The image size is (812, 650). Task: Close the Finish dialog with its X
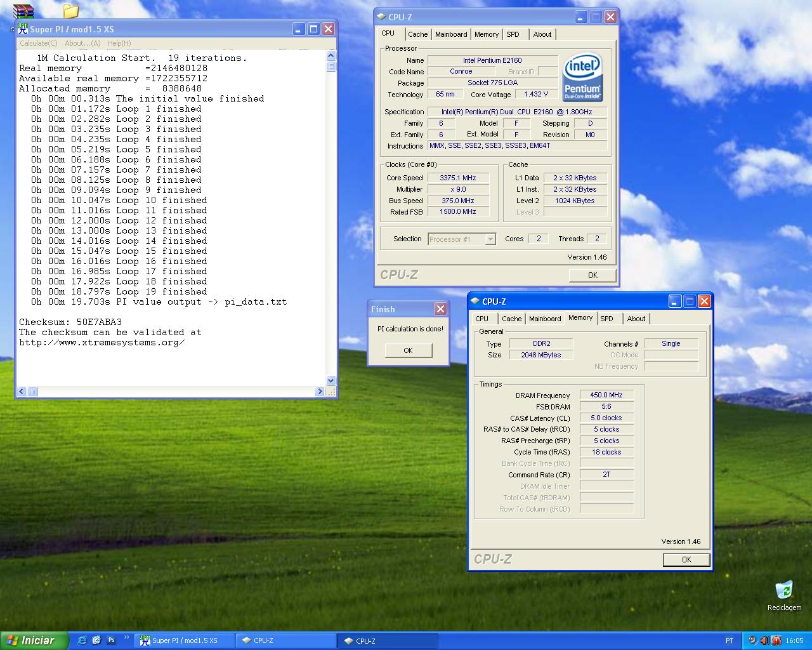(x=440, y=308)
